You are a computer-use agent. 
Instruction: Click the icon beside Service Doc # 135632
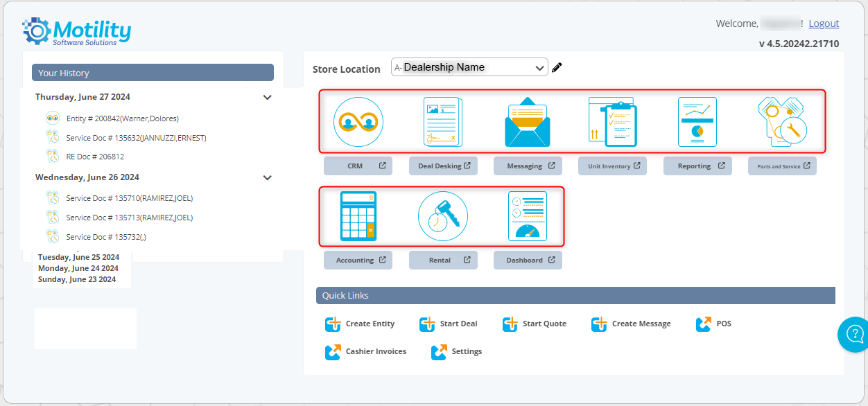53,137
